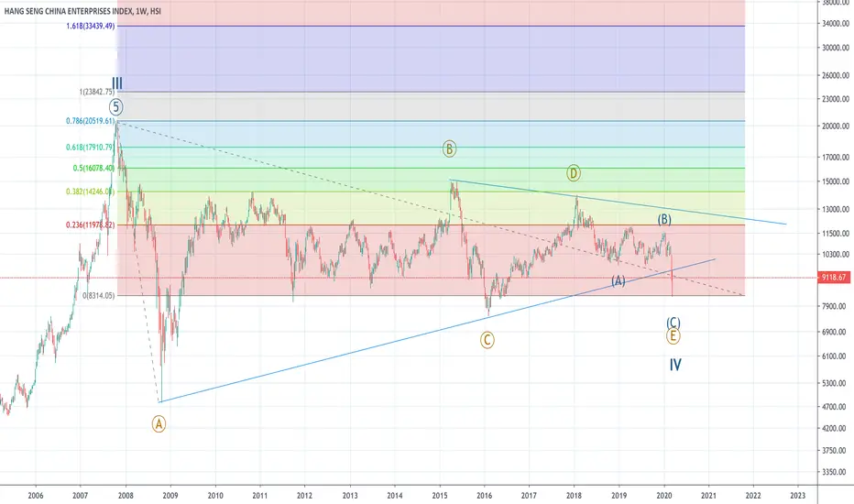This screenshot has height=504, width=854.
Task: Click the 0.618(17910.79) Fibonacci label
Action: 91,148
